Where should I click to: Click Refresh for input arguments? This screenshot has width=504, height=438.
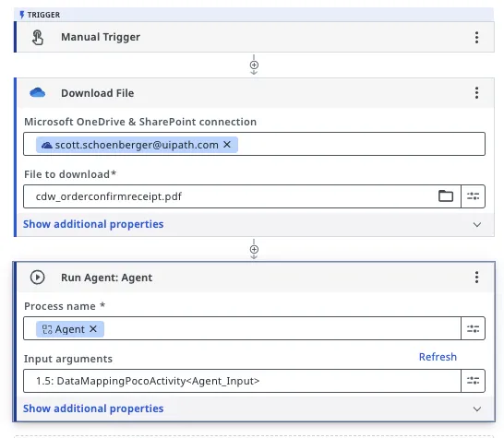point(438,357)
